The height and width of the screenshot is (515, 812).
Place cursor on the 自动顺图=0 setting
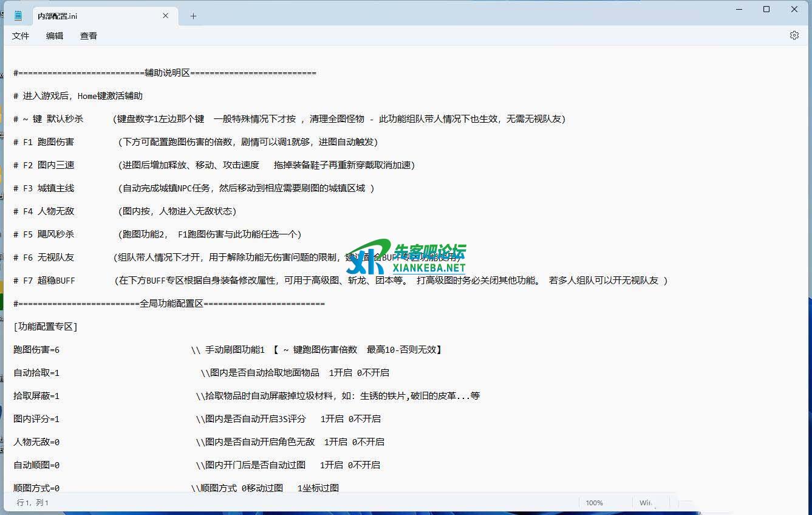(36, 465)
